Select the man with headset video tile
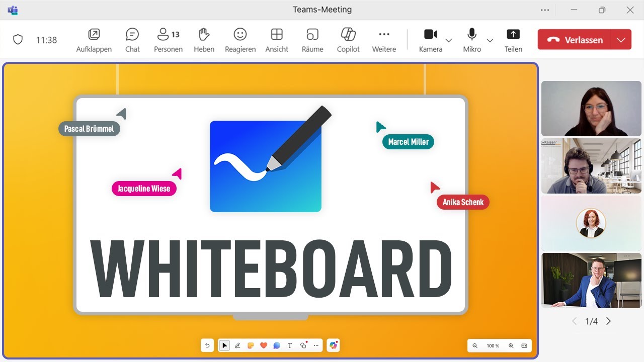 coord(591,166)
